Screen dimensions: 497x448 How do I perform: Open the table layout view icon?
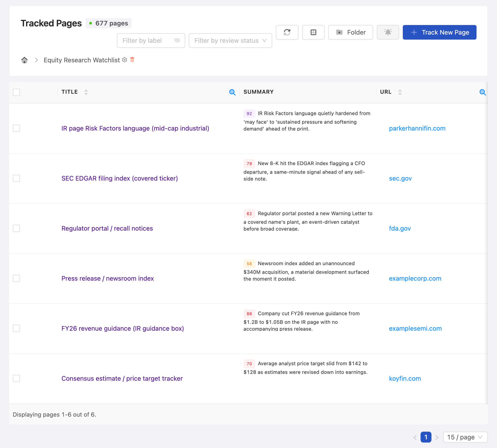pos(313,32)
